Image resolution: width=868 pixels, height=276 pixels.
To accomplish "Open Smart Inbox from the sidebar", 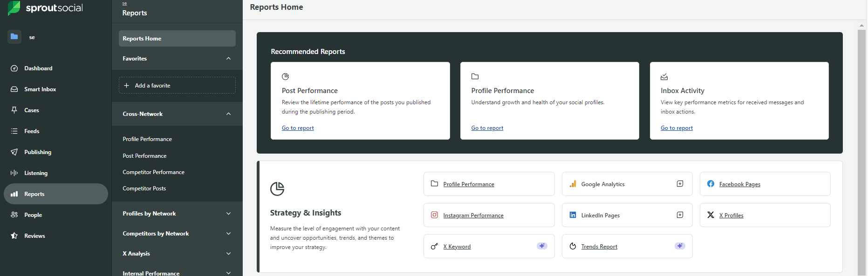I will click(x=40, y=89).
